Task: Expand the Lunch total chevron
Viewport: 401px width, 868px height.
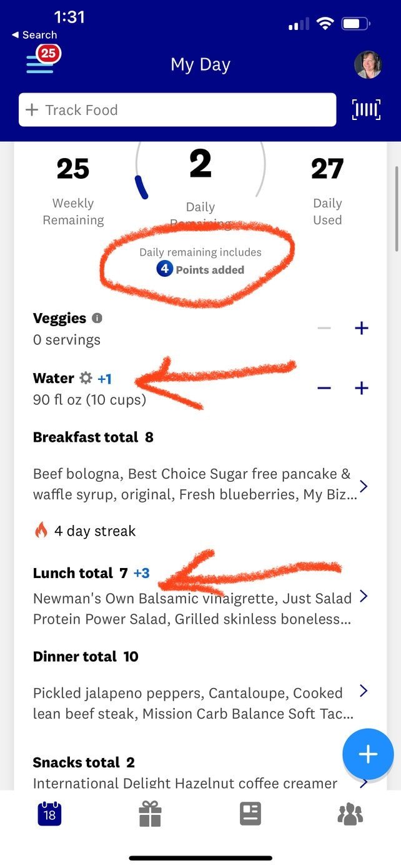Action: coord(364,597)
